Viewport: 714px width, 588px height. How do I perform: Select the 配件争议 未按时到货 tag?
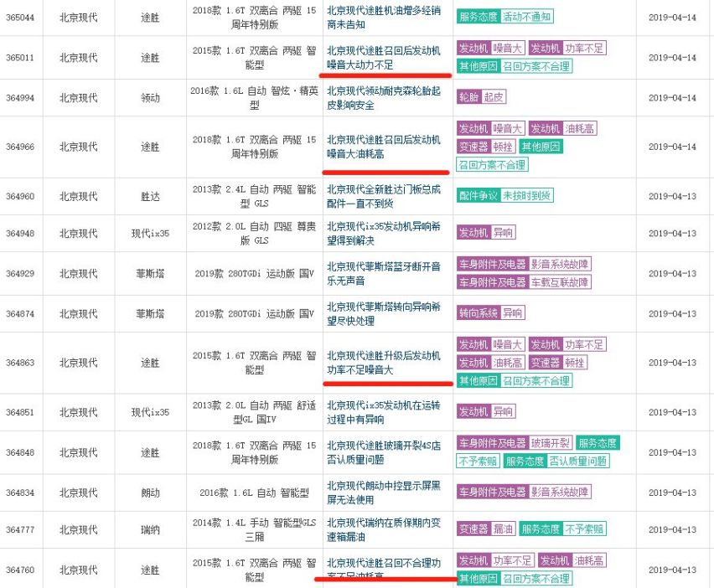(505, 196)
